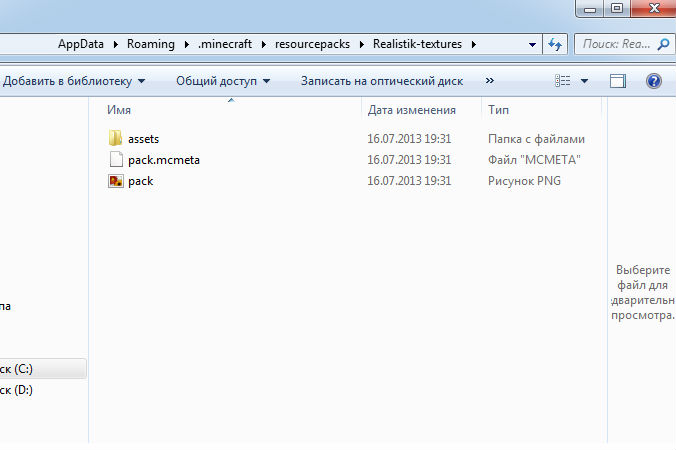The image size is (676, 450).
Task: Click date cell in Рисунок PNG row
Action: point(409,181)
